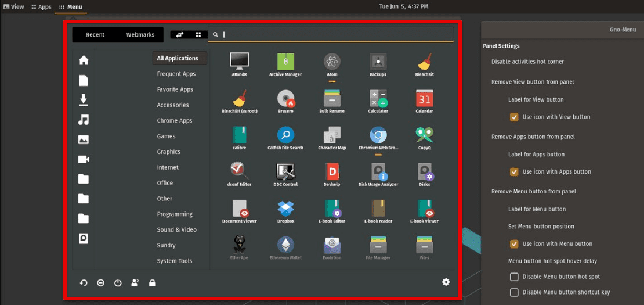Click the restart icon in menu footer
Screen dimensions: 644x305
tap(84, 283)
